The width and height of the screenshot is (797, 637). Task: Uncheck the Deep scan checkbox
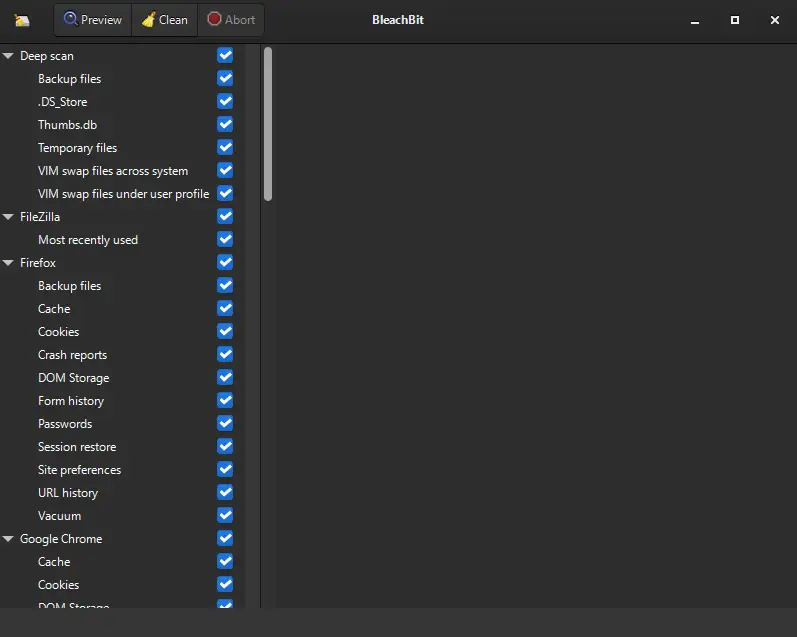[x=225, y=55]
